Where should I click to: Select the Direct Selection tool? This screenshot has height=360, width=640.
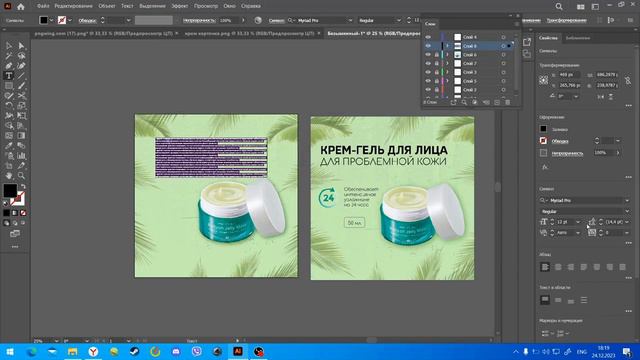tap(21, 46)
